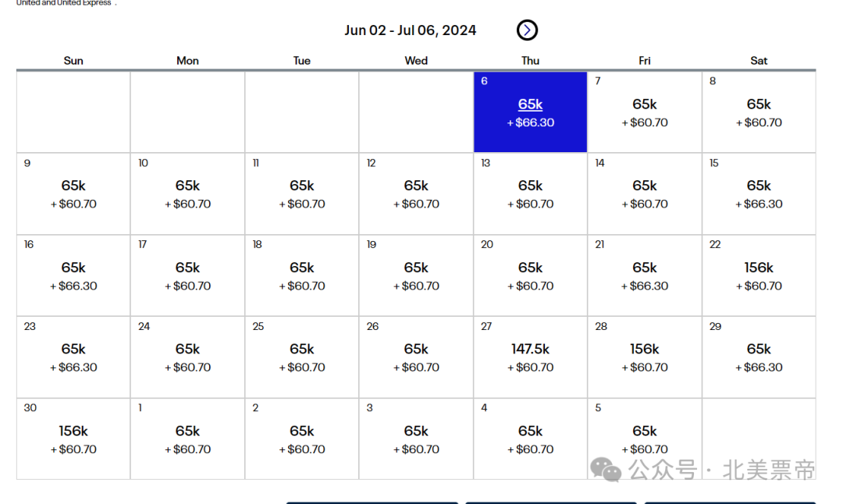This screenshot has height=504, width=843.
Task: Pick June 29 Saturday fare
Action: [x=759, y=357]
